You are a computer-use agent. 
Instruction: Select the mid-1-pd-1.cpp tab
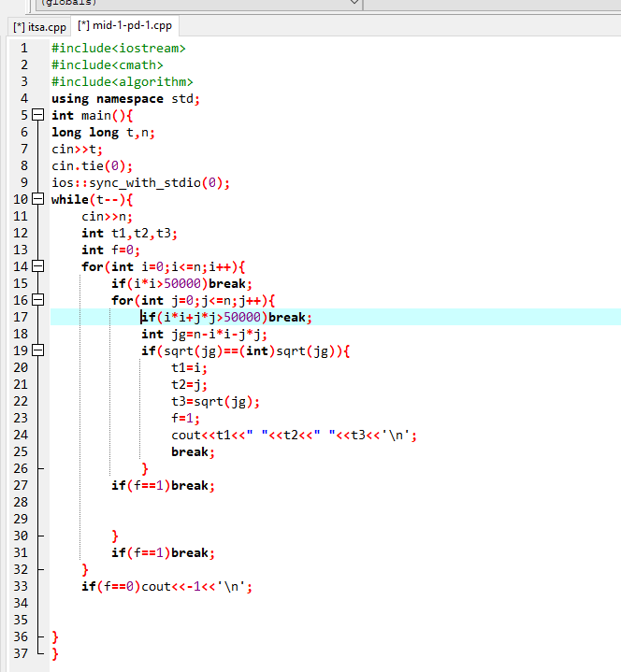click(x=124, y=26)
